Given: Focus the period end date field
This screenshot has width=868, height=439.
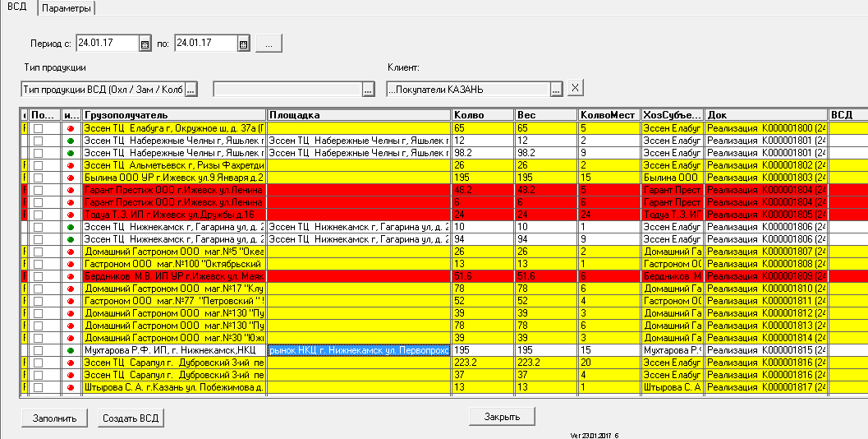Looking at the screenshot, I should pyautogui.click(x=206, y=44).
